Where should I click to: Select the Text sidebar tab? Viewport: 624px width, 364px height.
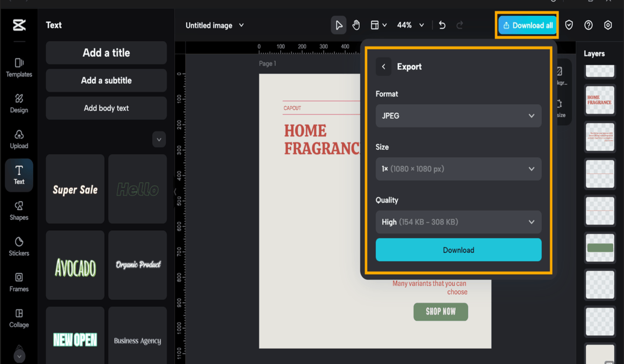tap(19, 175)
